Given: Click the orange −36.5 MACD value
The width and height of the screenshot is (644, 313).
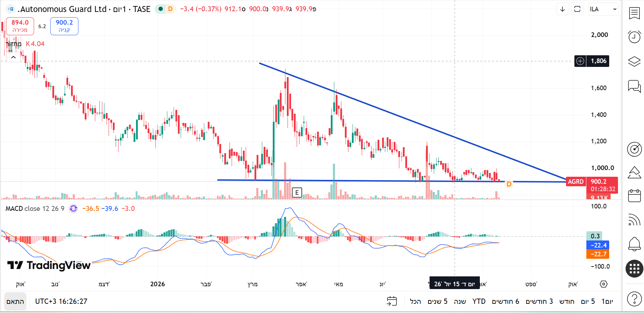Looking at the screenshot, I should [91, 208].
